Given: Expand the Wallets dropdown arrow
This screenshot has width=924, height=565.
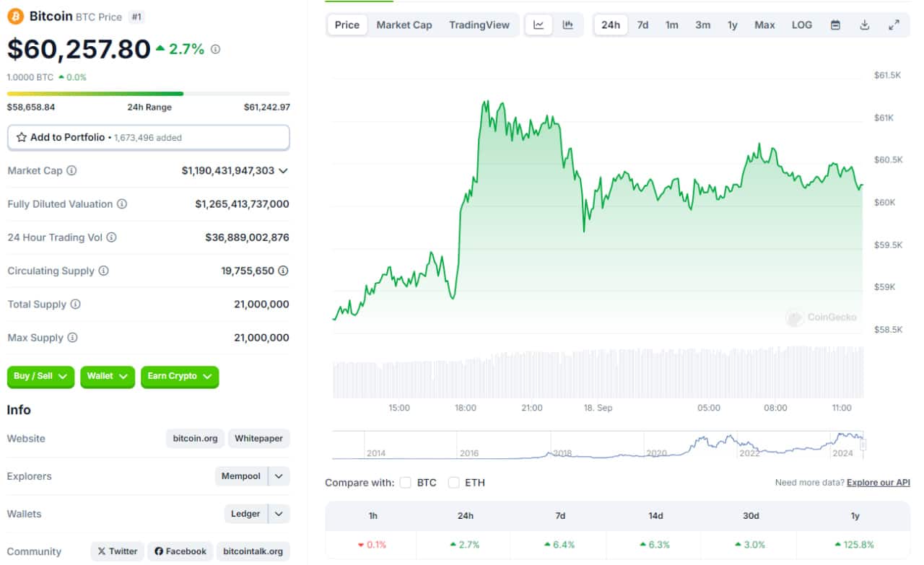Looking at the screenshot, I should point(279,514).
